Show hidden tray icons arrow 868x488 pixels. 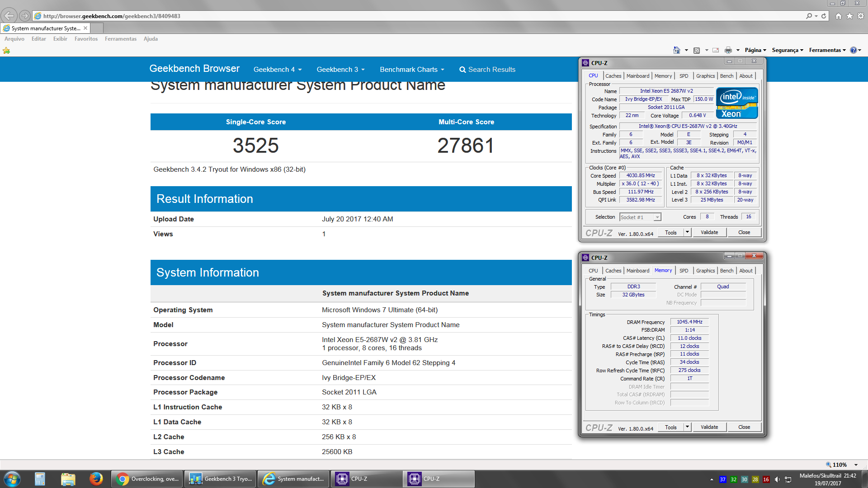712,479
